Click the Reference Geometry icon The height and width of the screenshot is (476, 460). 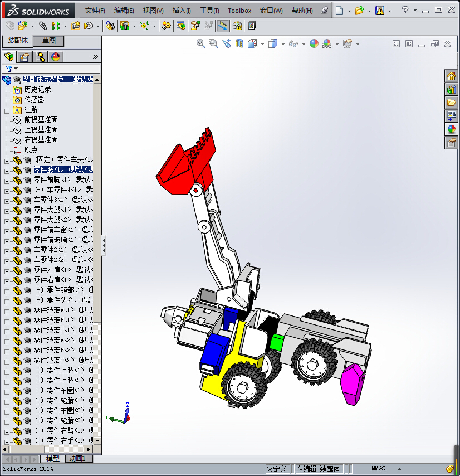click(145, 26)
